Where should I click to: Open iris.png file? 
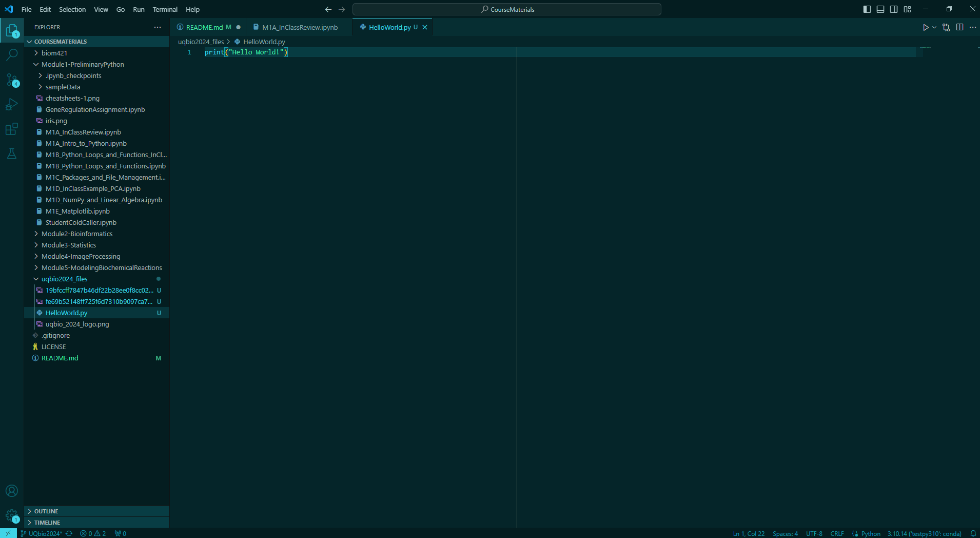(96, 121)
